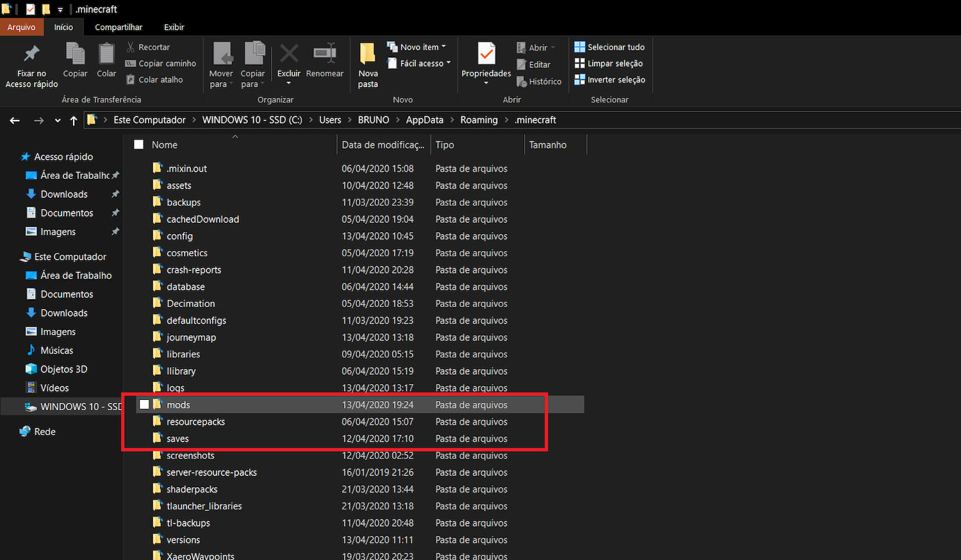This screenshot has width=961, height=560.
Task: Switch to the Exibir tab
Action: point(174,27)
